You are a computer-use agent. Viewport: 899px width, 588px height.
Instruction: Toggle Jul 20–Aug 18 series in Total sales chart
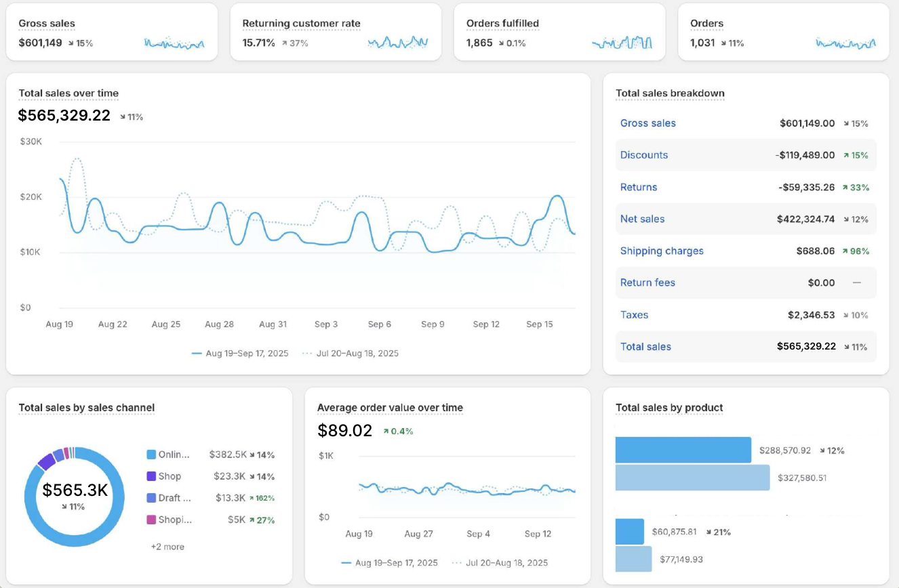pyautogui.click(x=351, y=353)
